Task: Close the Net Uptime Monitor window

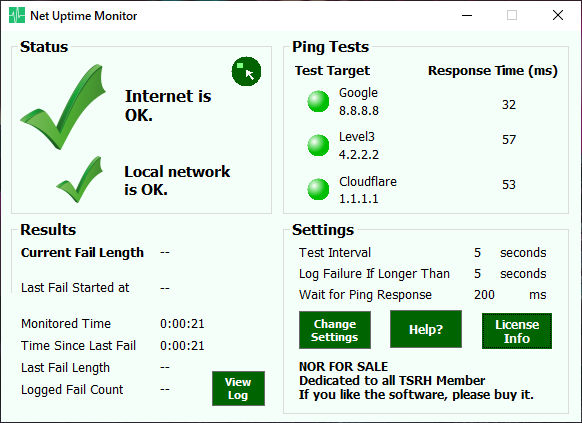Action: click(558, 16)
